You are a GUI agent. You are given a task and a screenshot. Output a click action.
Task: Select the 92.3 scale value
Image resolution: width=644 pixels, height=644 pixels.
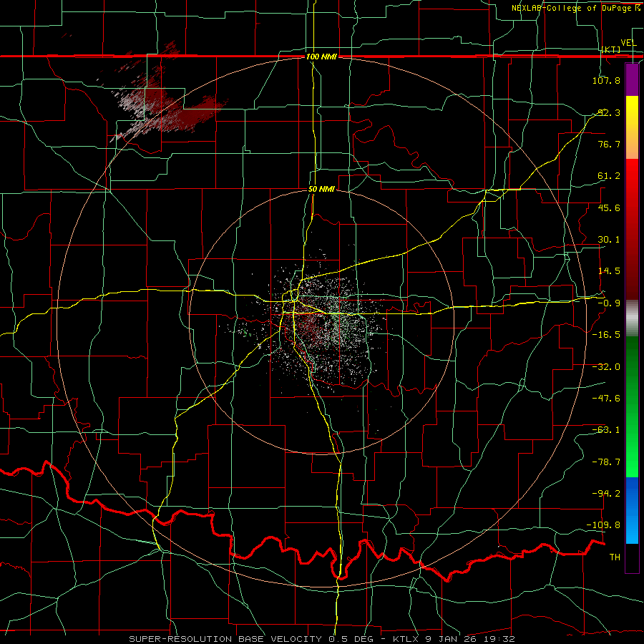pos(609,112)
